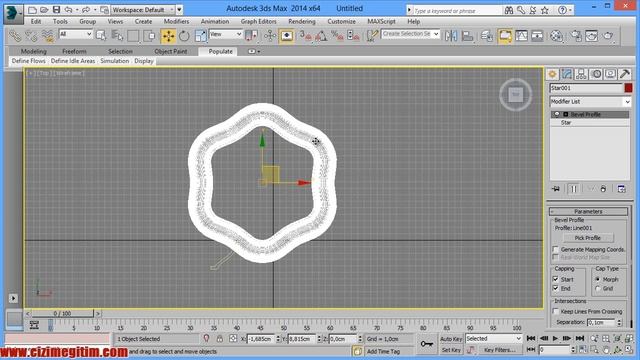This screenshot has height=360, width=640.
Task: Click the Auto Key button
Action: (x=451, y=339)
